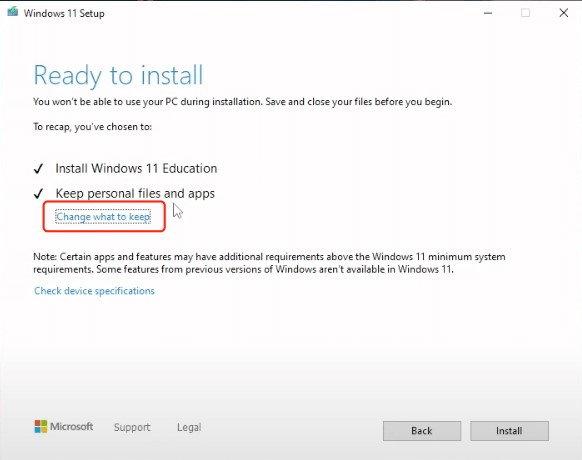The image size is (582, 460).
Task: Click the Windows 11 Setup title bar icon
Action: (13, 12)
